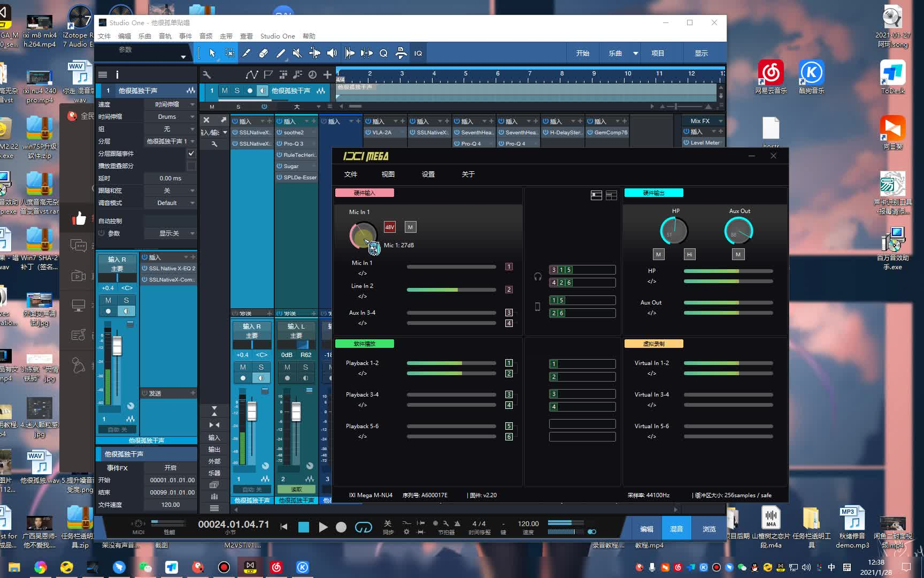Open the 参数 显示关 dropdown
The height and width of the screenshot is (578, 924).
click(x=170, y=233)
